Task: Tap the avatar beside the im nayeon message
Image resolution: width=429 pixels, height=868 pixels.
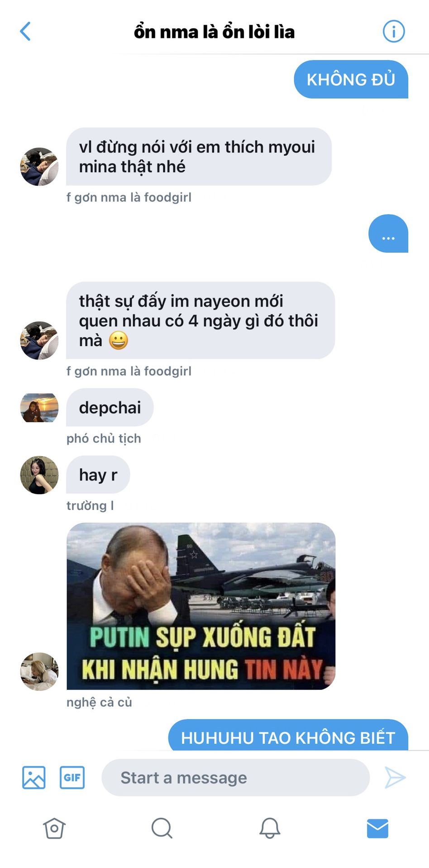Action: point(39,340)
